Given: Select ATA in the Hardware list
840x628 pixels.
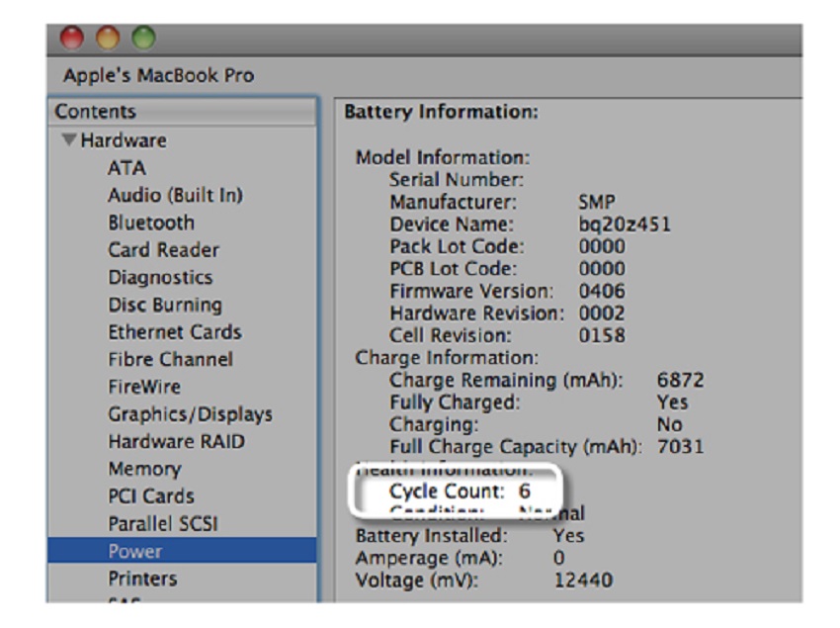Looking at the screenshot, I should 126,168.
